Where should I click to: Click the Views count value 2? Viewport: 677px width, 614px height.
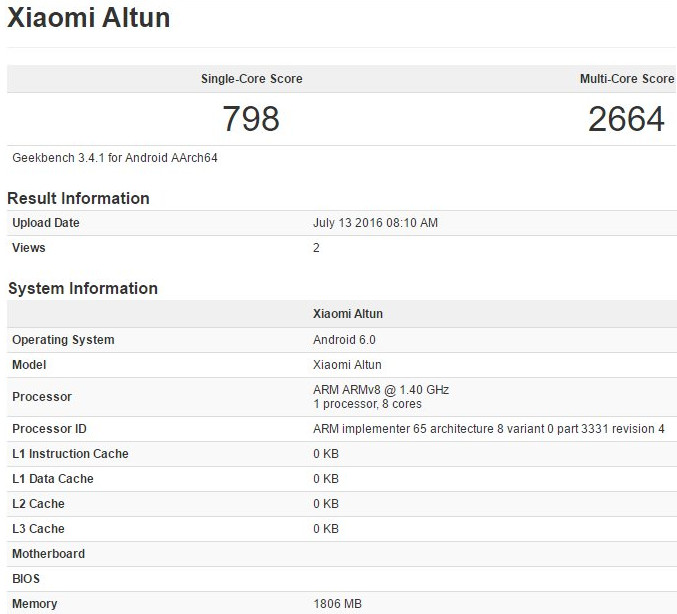pyautogui.click(x=316, y=248)
